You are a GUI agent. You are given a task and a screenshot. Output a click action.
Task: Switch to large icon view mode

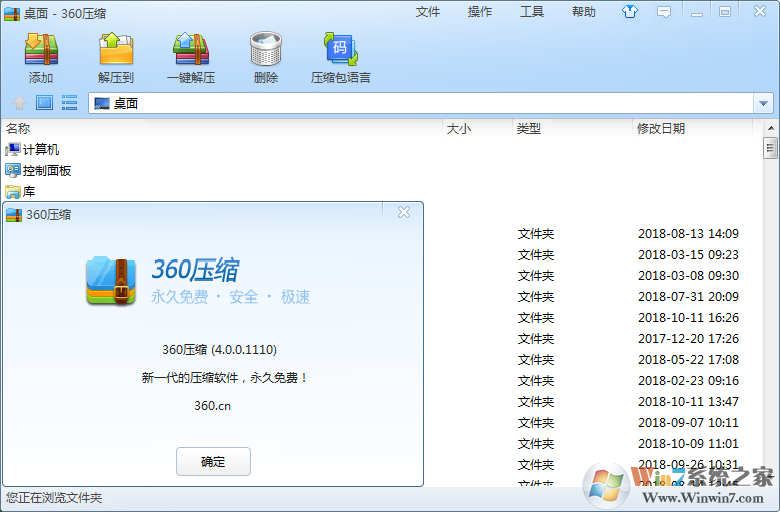pyautogui.click(x=44, y=103)
